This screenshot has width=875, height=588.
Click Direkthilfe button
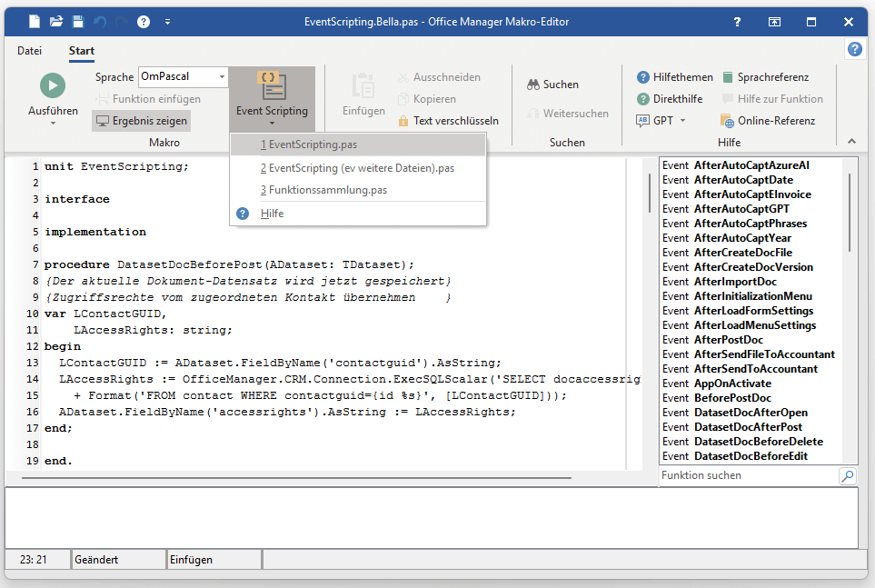pos(677,99)
